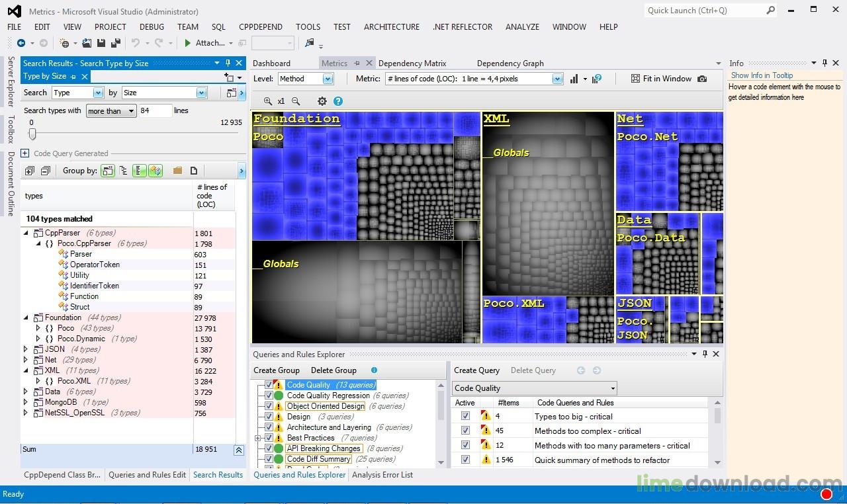Click the Undo arrow icon

point(135,43)
